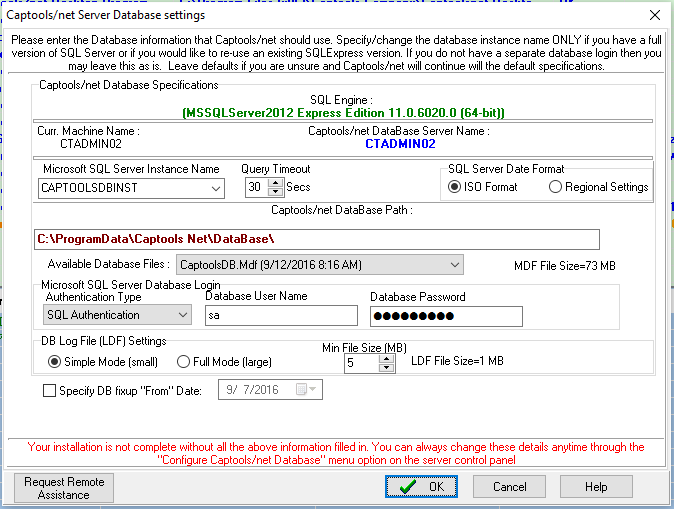Click the OK button with green checkmark
Screen dimensions: 674x509
[x=421, y=487]
